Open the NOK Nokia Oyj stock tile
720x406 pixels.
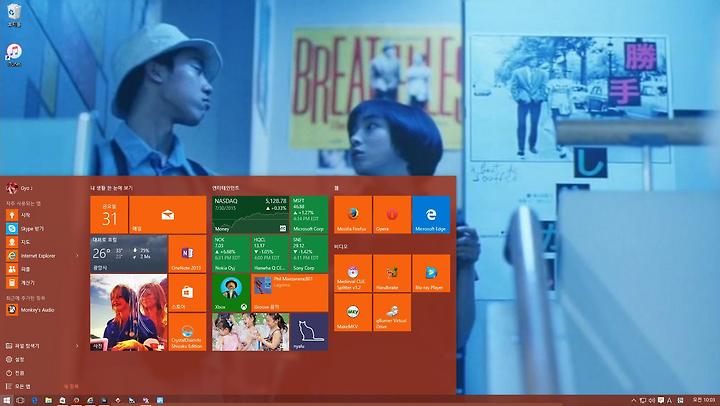231,254
